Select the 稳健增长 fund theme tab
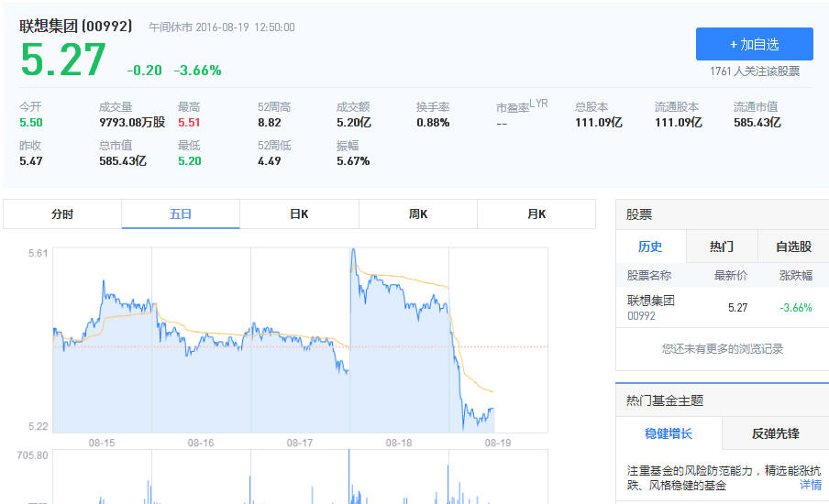Screen dimensions: 829x504 669,433
